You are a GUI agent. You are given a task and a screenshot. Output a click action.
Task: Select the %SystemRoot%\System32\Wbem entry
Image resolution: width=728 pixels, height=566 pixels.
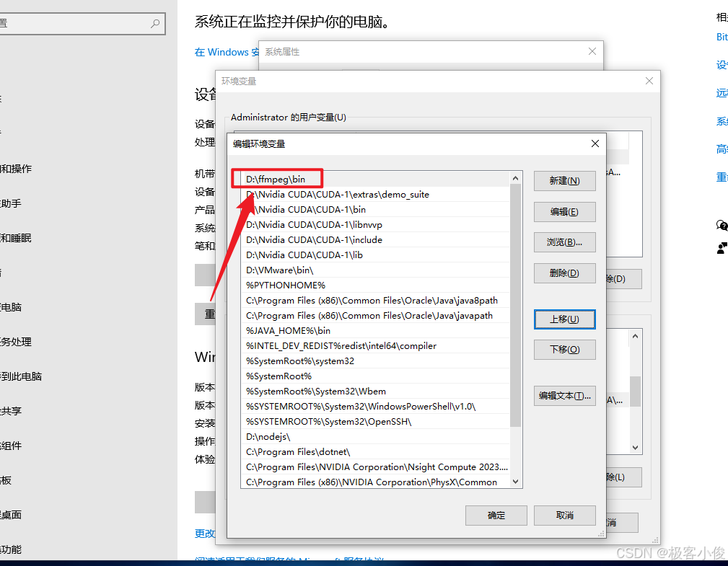[375, 392]
